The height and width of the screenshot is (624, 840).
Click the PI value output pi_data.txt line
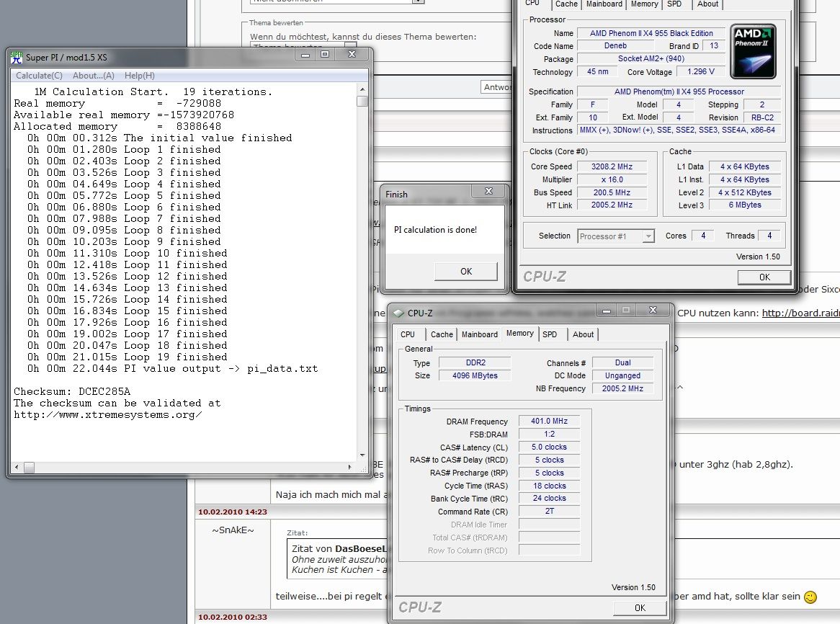[x=172, y=368]
